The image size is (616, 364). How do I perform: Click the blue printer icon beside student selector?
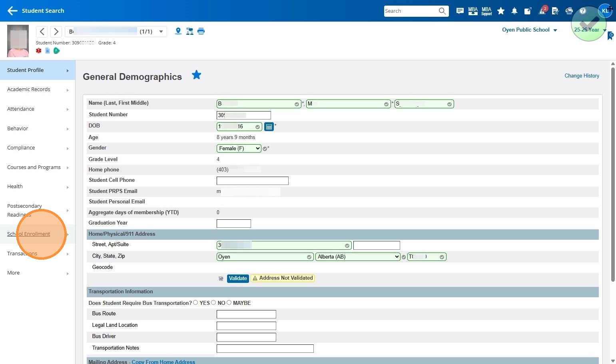[201, 31]
